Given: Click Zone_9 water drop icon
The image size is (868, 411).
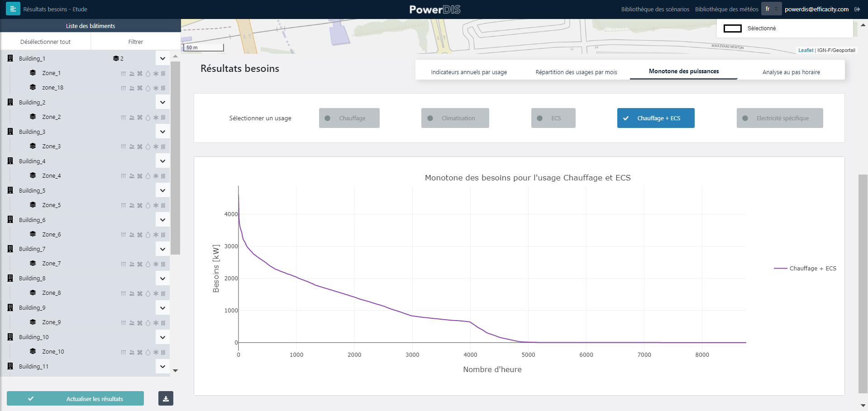Looking at the screenshot, I should click(x=148, y=322).
